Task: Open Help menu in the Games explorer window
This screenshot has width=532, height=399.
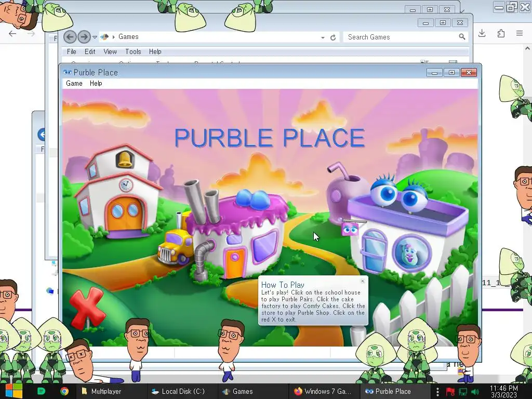Action: [155, 51]
